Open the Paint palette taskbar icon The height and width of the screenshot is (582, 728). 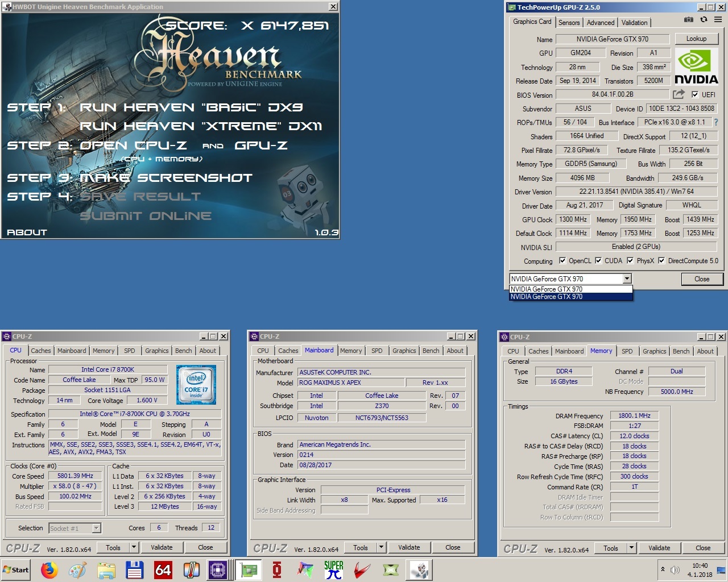pos(77,569)
